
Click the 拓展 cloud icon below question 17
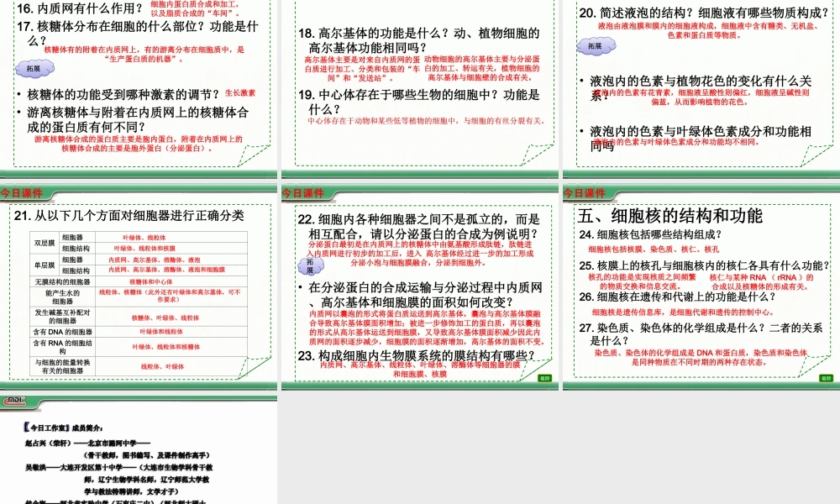(x=34, y=68)
